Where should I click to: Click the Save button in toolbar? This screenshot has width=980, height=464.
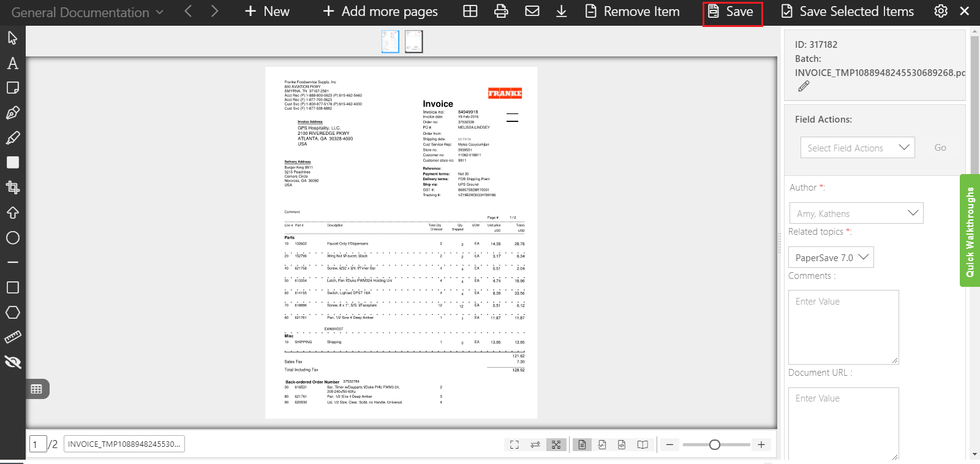[x=732, y=12]
